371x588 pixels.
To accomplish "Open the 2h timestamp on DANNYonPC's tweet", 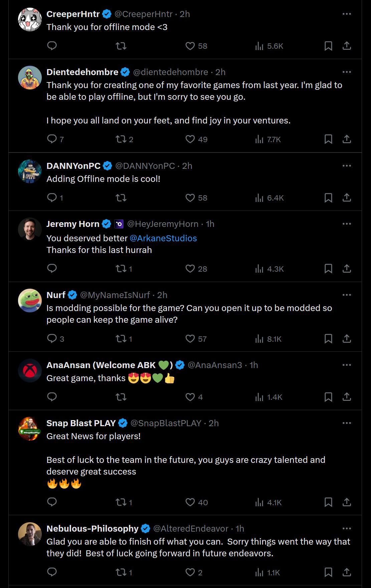I will click(x=187, y=166).
